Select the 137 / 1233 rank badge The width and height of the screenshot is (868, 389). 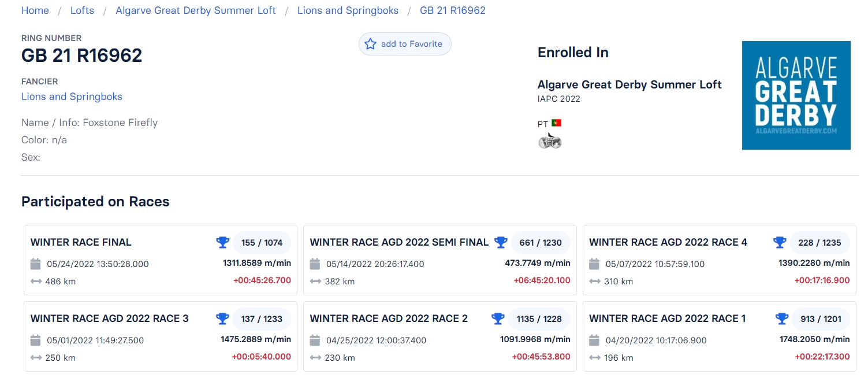(262, 319)
